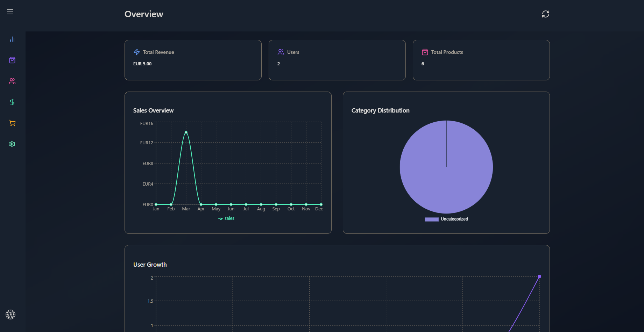The width and height of the screenshot is (644, 332).
Task: Open the products bag sidebar icon
Action: tap(12, 60)
